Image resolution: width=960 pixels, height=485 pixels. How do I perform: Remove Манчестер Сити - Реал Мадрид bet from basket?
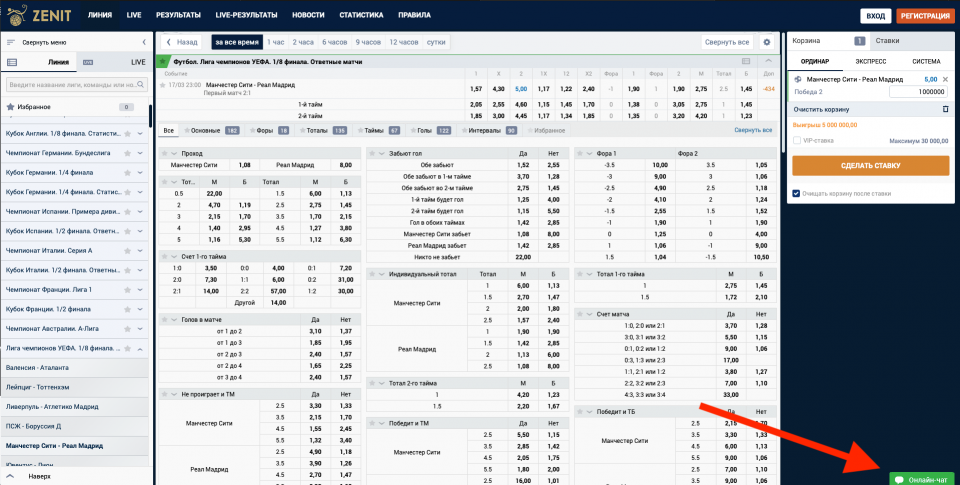945,80
